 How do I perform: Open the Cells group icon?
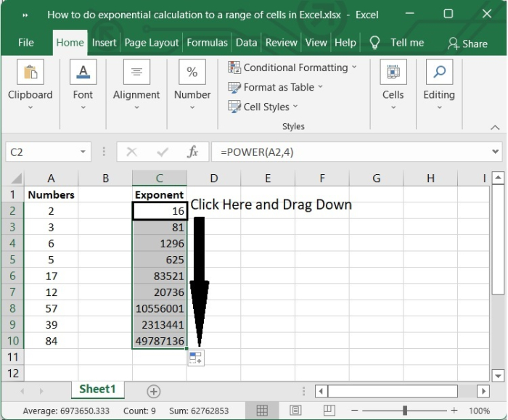393,73
